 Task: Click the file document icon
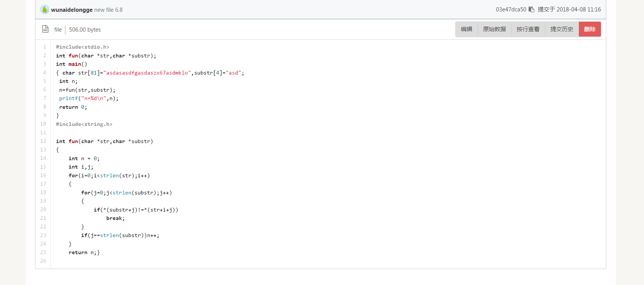45,29
